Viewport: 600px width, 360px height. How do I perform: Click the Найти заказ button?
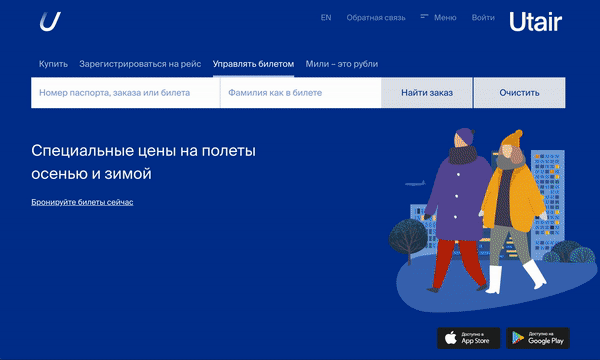coord(427,93)
